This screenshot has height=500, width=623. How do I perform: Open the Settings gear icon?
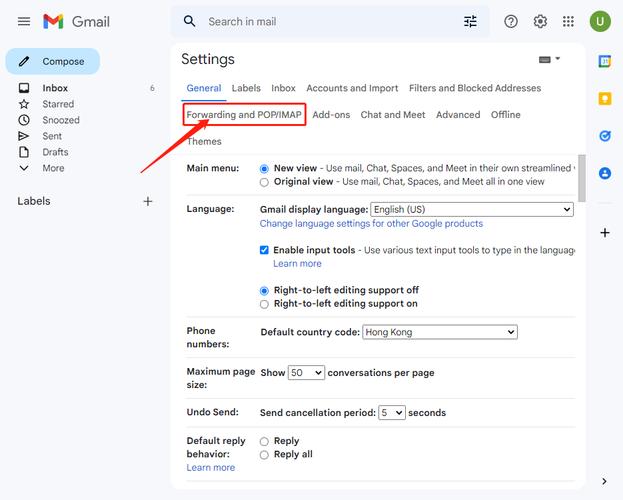540,21
